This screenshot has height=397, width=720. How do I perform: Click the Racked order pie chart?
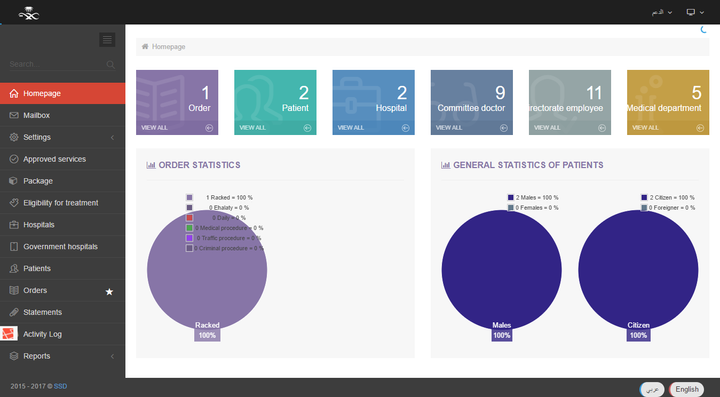[x=207, y=270]
